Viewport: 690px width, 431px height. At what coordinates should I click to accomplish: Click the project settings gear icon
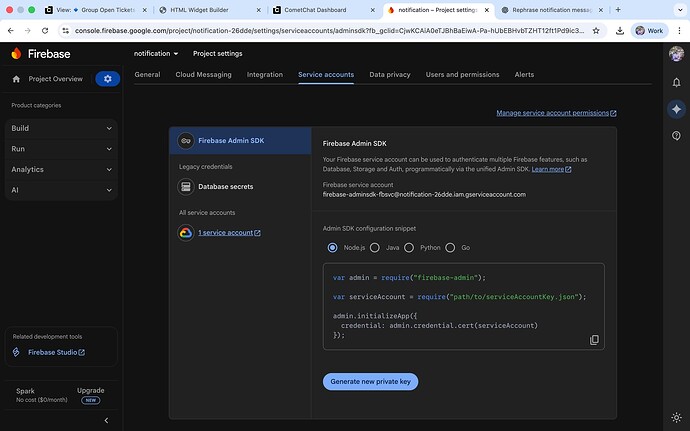pos(106,79)
